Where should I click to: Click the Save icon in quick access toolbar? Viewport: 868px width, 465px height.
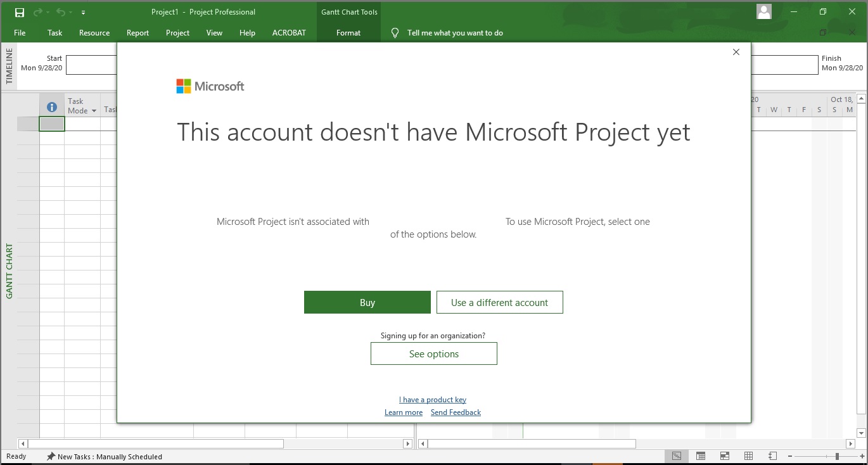[x=20, y=12]
